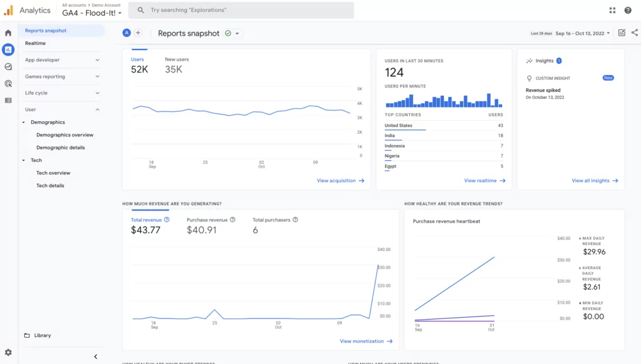Image resolution: width=641 pixels, height=364 pixels.
Task: Click the Customize report pencil icon
Action: 622,33
